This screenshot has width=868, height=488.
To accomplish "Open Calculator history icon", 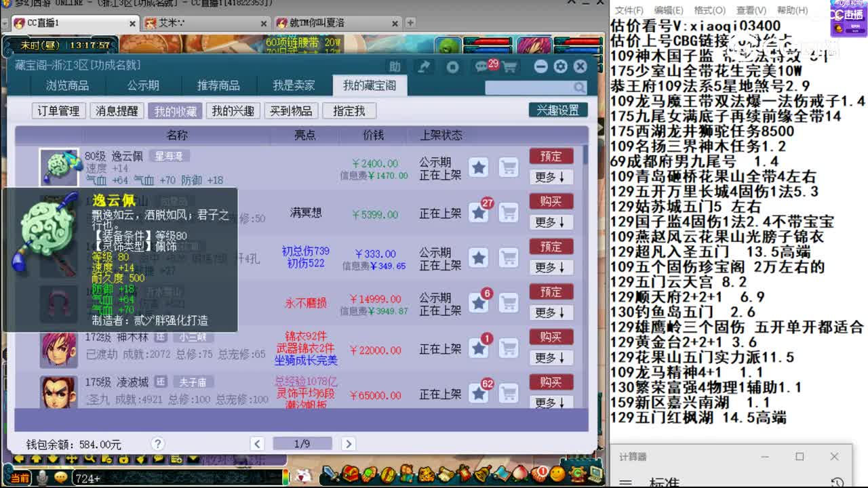I will click(x=837, y=483).
